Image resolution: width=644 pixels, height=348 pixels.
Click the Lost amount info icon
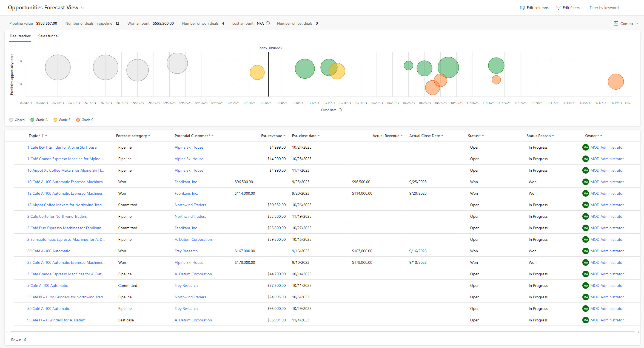pyautogui.click(x=268, y=23)
